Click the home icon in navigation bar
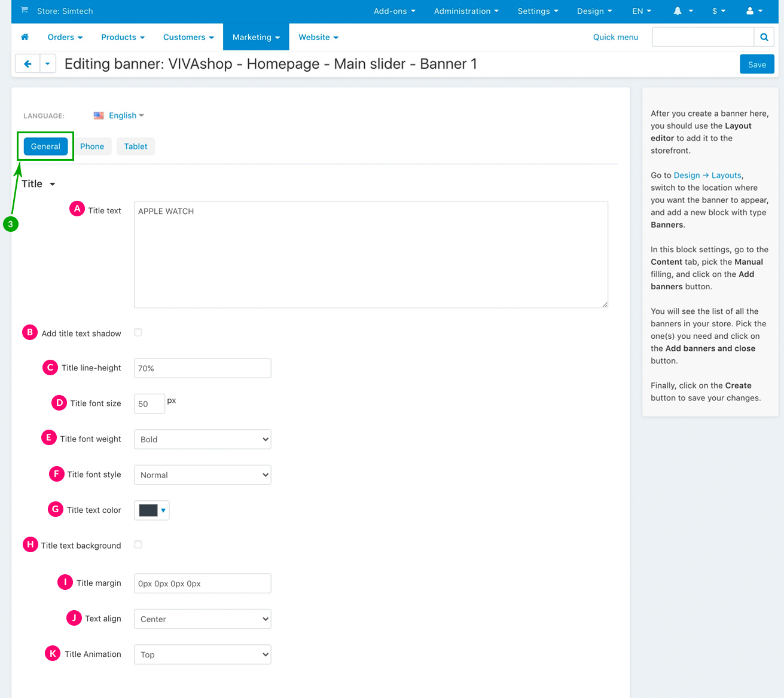784x698 pixels. (25, 37)
